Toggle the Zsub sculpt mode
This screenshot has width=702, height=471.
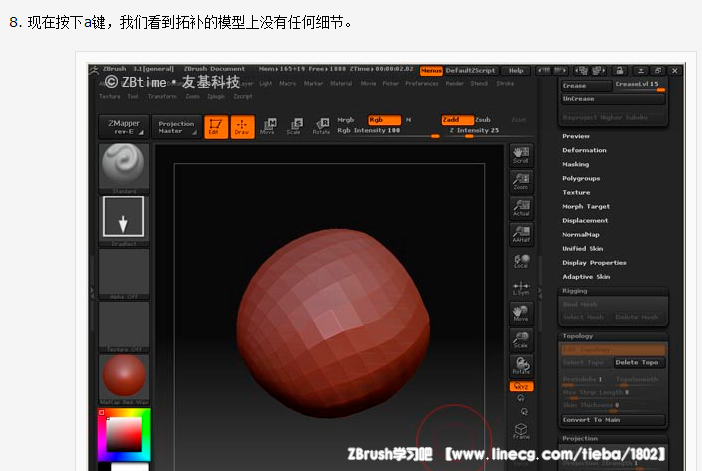483,120
